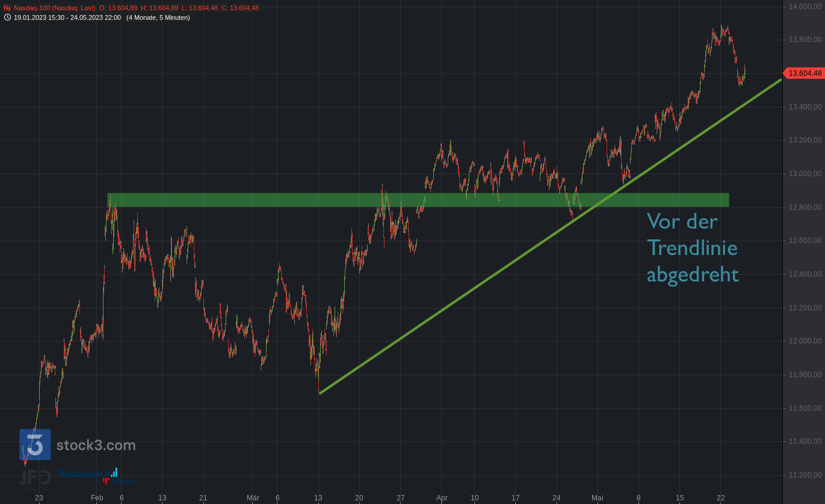This screenshot has width=825, height=504.
Task: Click the 11.200,00 label on price axis
Action: pyautogui.click(x=805, y=475)
